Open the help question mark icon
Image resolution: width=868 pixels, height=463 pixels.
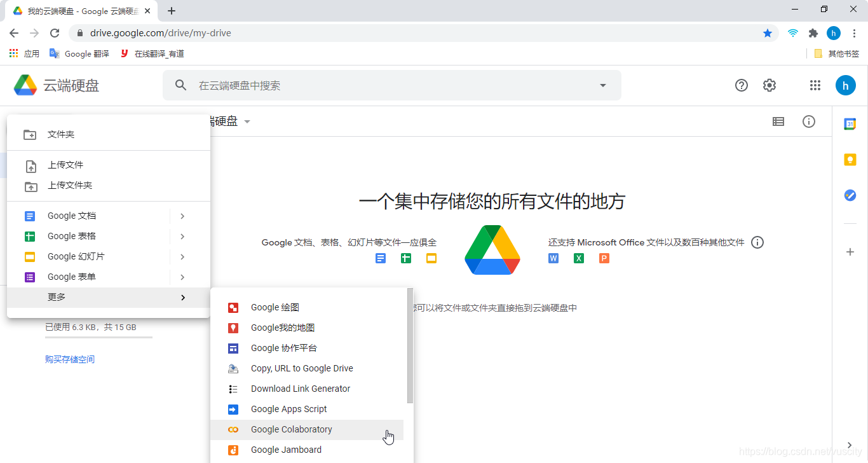pyautogui.click(x=742, y=85)
